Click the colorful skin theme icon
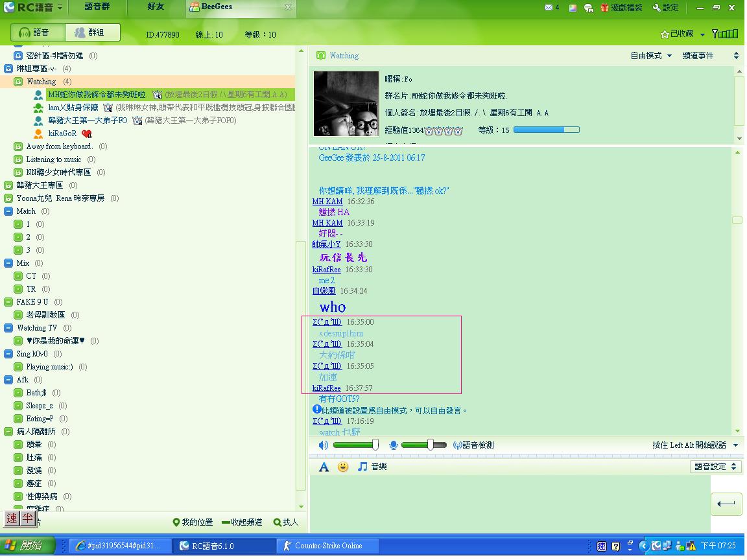Image resolution: width=747 pixels, height=560 pixels. [x=573, y=8]
